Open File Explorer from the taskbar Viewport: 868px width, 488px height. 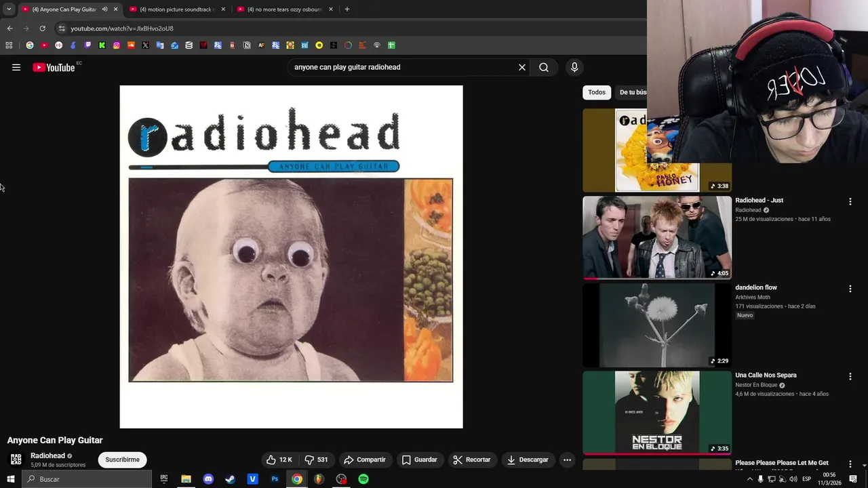pyautogui.click(x=186, y=479)
